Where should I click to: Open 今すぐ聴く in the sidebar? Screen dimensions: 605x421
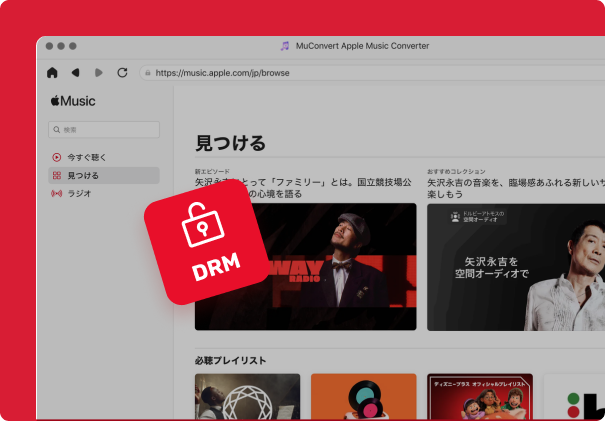click(104, 157)
